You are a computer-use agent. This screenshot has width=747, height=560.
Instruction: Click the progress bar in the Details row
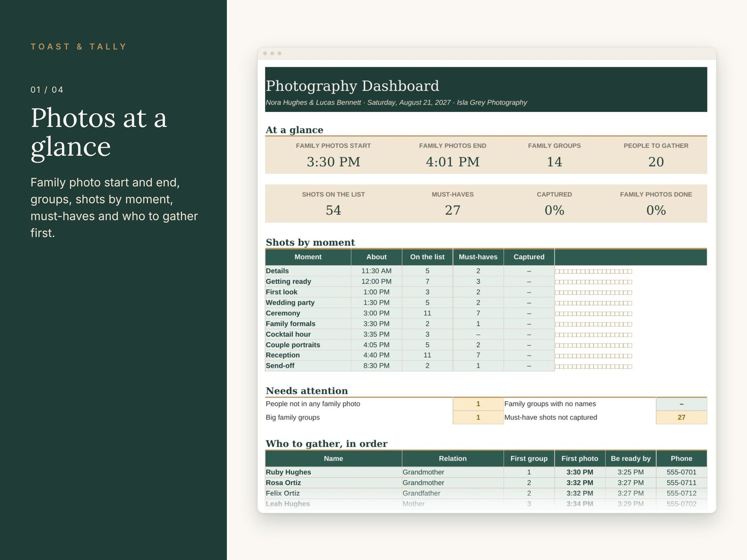[593, 271]
